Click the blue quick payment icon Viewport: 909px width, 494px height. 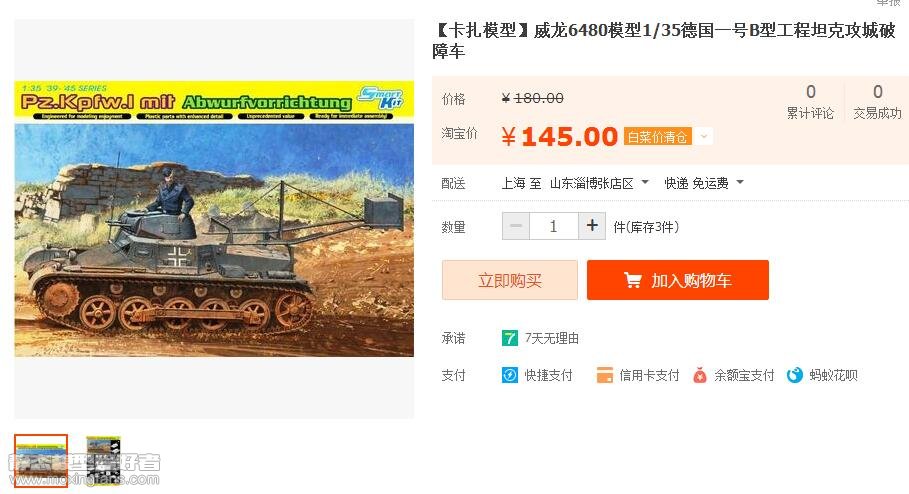coord(510,375)
